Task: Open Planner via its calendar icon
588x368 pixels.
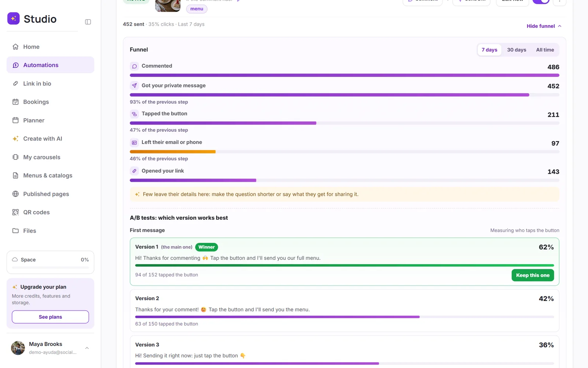Action: [x=15, y=120]
